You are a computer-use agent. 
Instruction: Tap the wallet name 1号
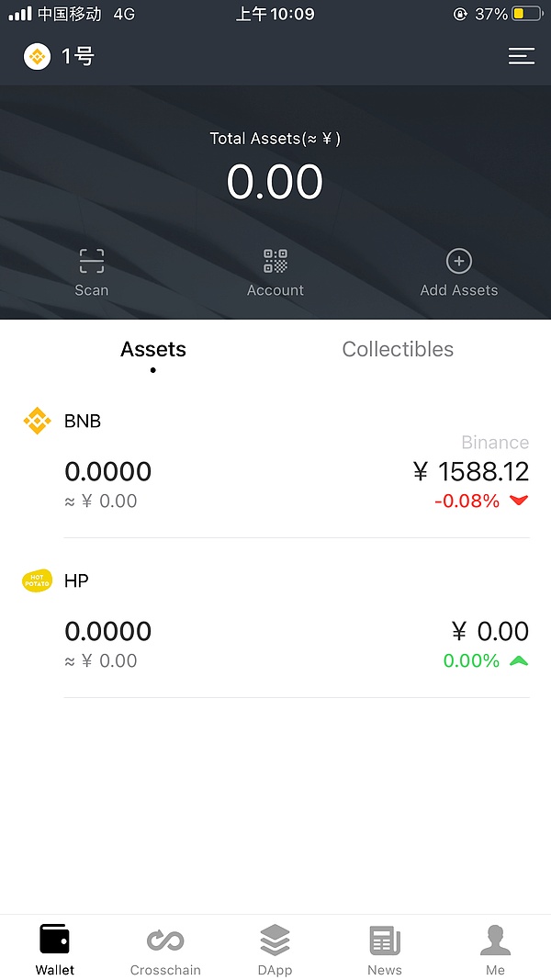click(x=78, y=57)
